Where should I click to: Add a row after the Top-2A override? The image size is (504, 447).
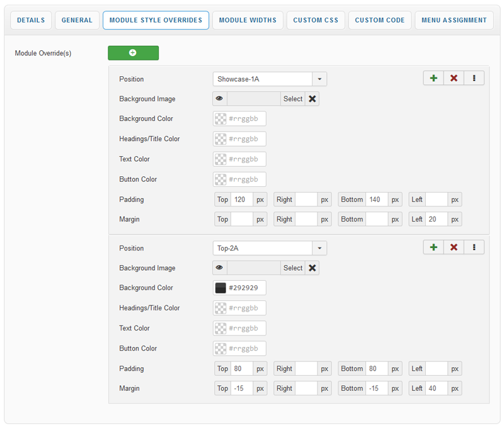pyautogui.click(x=433, y=247)
